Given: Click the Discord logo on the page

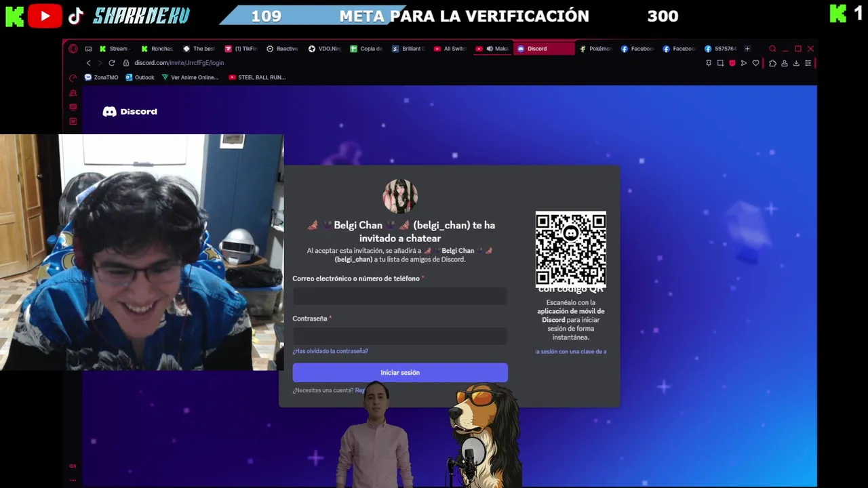Looking at the screenshot, I should [130, 112].
